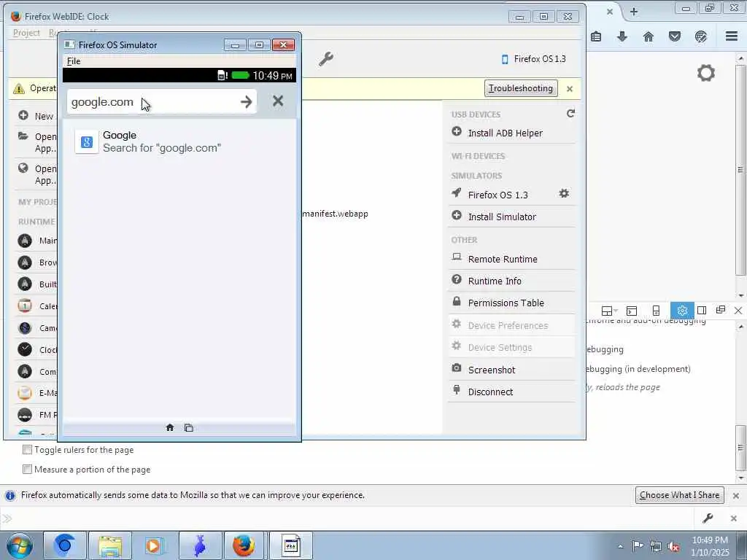Go to Firefox home page icon
Viewport: 747px width, 560px height.
(649, 36)
